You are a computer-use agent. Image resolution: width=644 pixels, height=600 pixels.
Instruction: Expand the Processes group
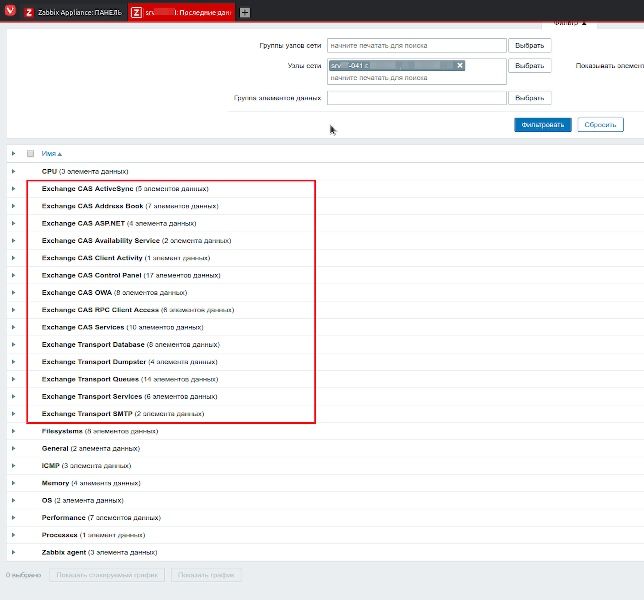tap(14, 535)
